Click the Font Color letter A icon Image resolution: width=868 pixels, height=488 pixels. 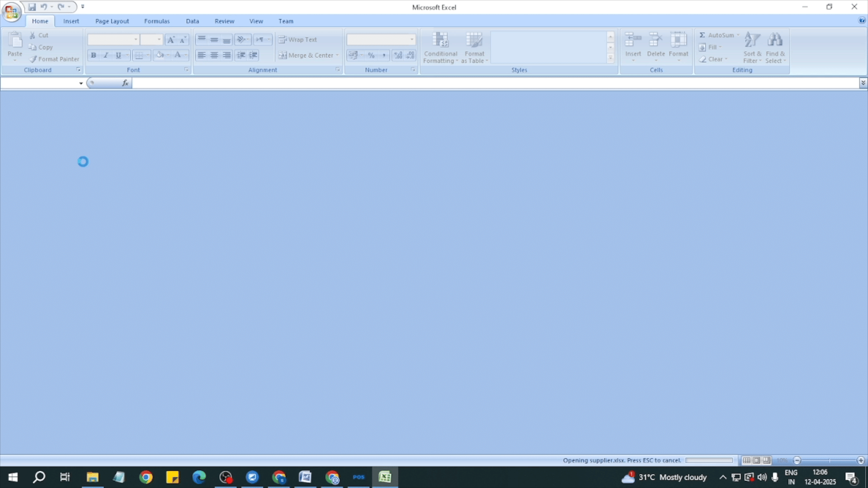pyautogui.click(x=178, y=55)
